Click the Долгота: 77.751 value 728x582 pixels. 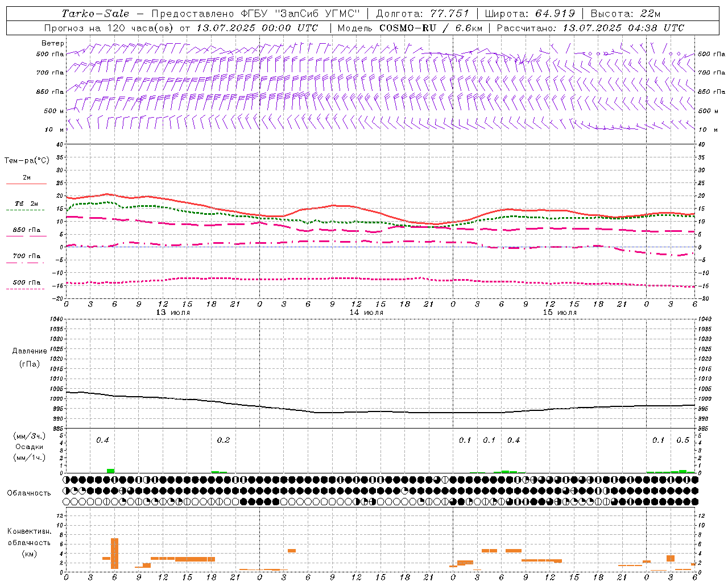click(x=423, y=14)
